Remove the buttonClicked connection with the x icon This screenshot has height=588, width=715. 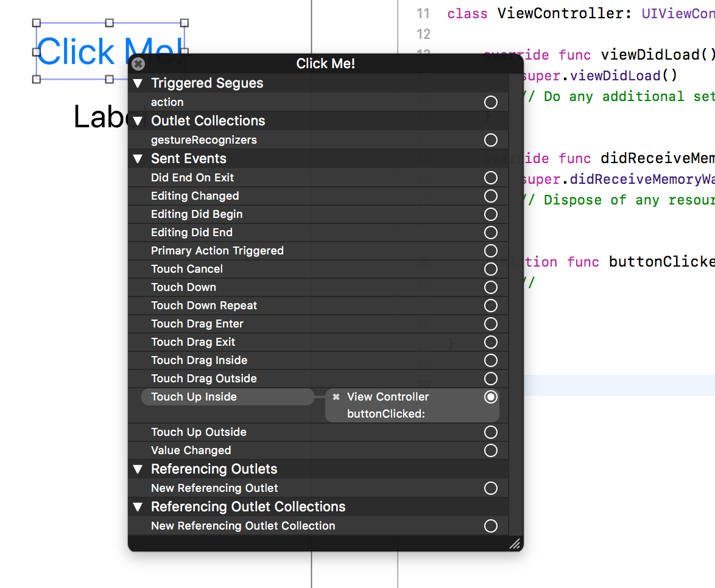(x=336, y=396)
